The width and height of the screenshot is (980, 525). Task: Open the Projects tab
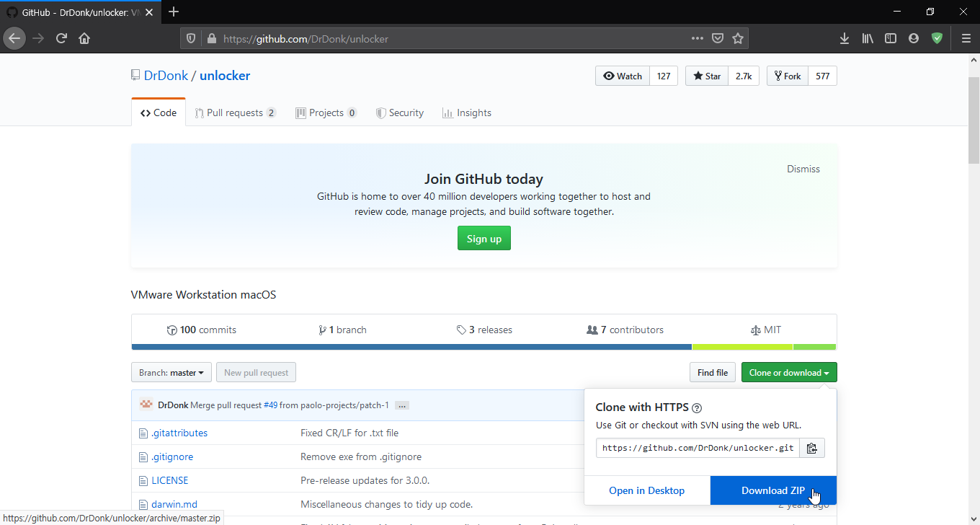click(326, 112)
